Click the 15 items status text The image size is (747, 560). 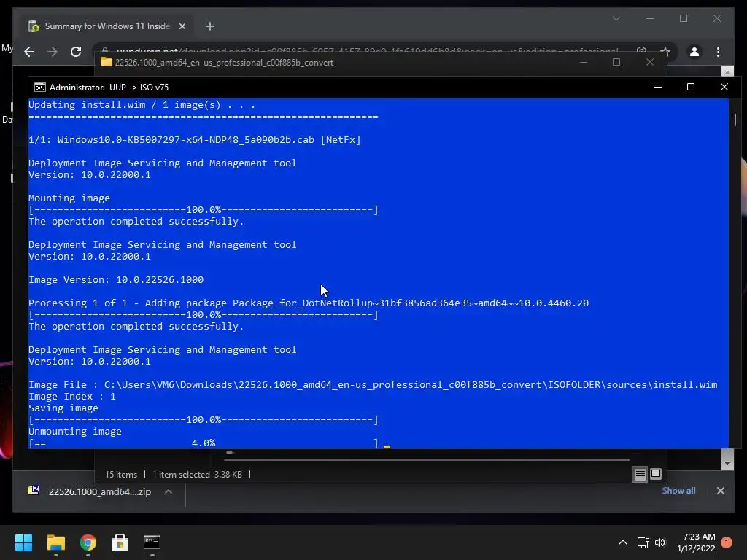(121, 475)
